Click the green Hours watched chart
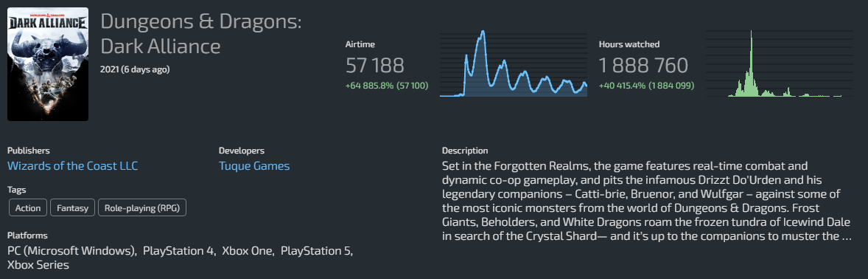 779,63
